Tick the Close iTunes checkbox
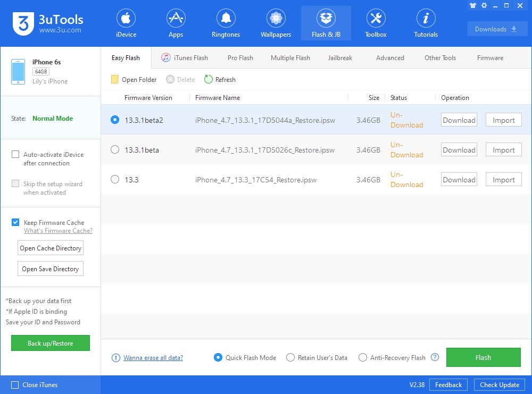The image size is (532, 394). click(15, 385)
